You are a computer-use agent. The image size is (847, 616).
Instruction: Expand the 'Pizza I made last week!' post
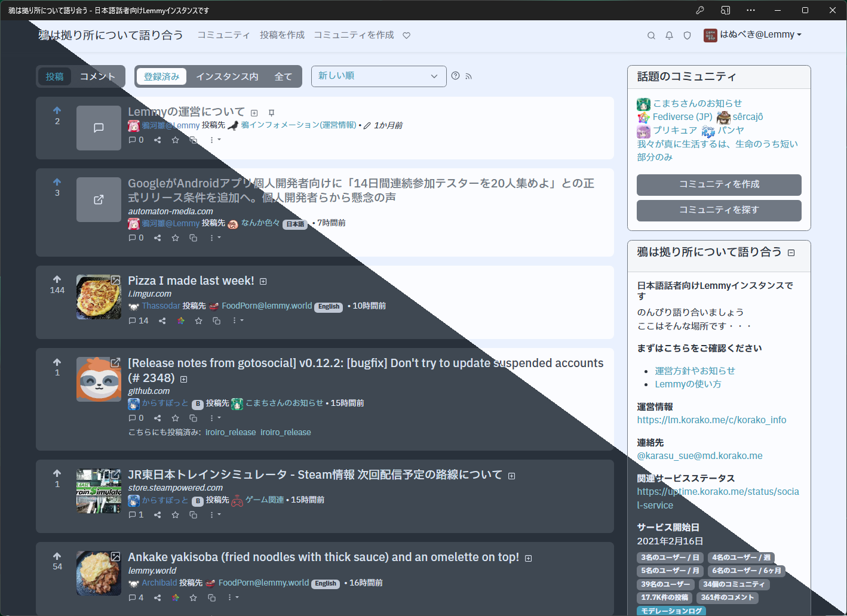coord(263,281)
